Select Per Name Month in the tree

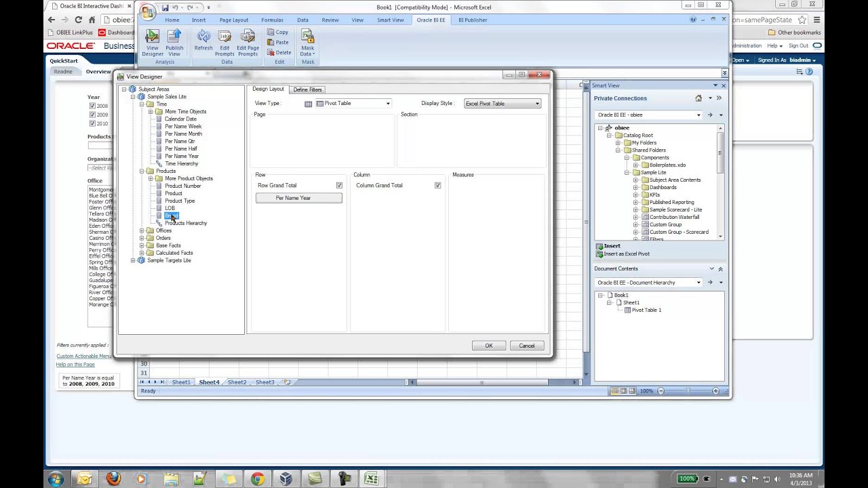183,134
